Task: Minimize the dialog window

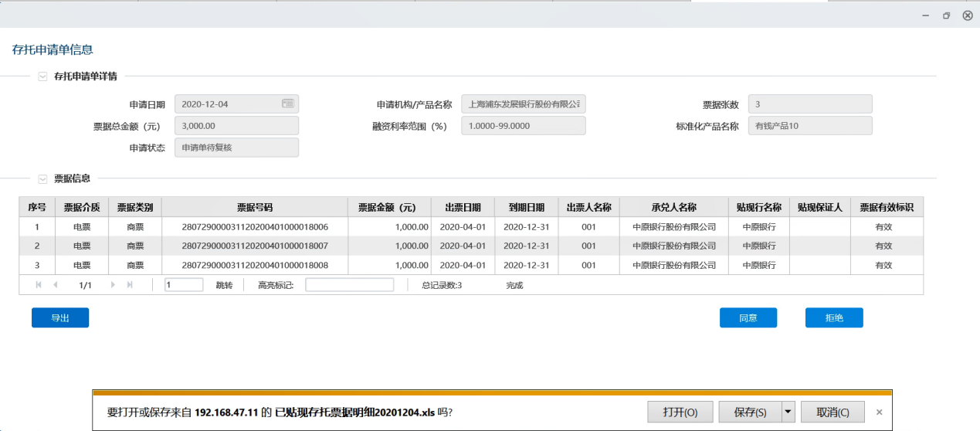Action: [x=925, y=15]
